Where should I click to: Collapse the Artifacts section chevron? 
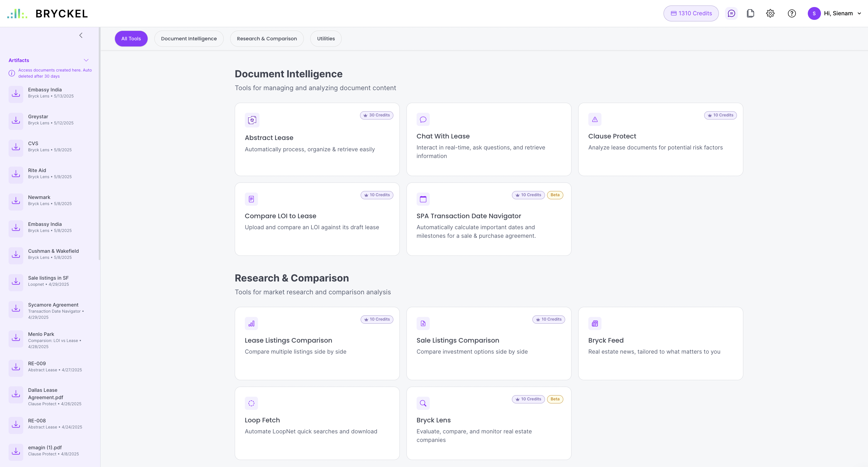[86, 60]
